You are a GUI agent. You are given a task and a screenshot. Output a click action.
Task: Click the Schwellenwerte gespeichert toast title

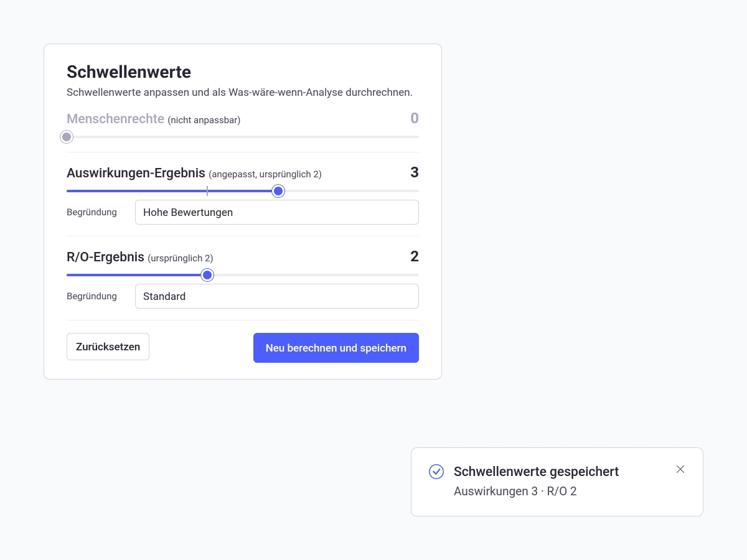tap(536, 472)
